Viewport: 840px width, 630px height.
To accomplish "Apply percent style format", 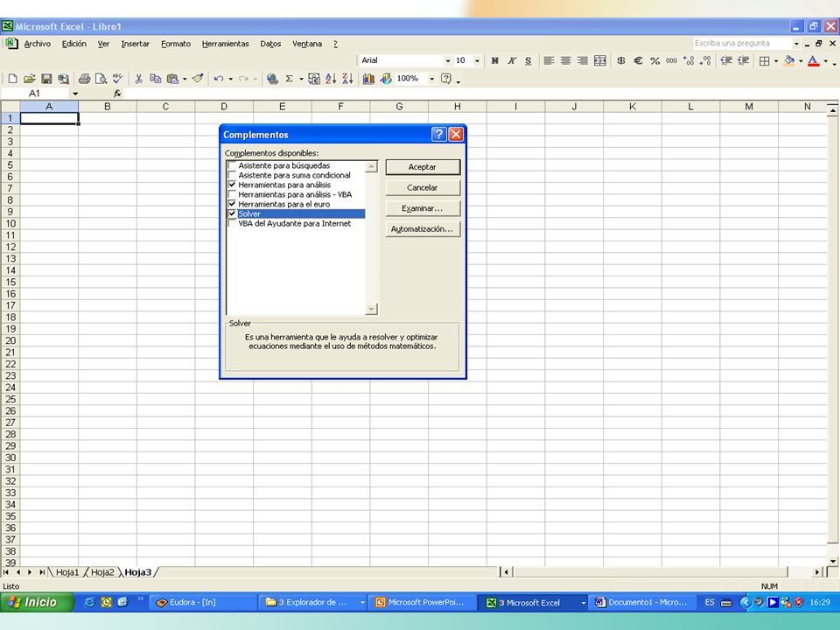I will point(654,60).
